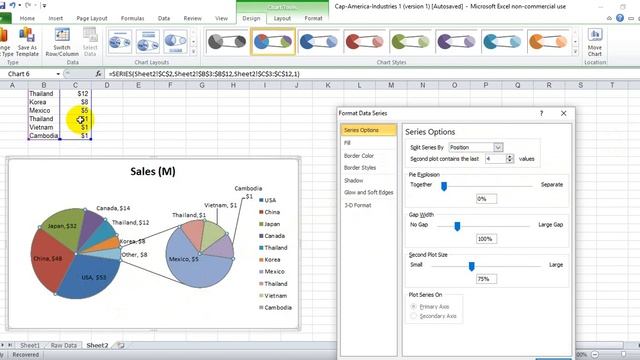Open Split Series By dropdown
Image resolution: width=640 pixels, height=360 pixels.
coord(498,147)
